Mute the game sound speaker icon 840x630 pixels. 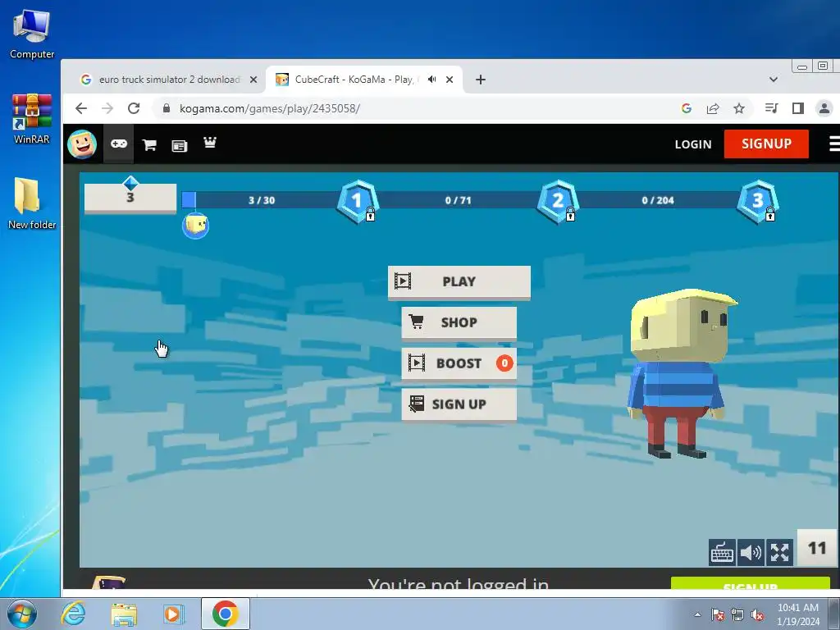coord(751,552)
